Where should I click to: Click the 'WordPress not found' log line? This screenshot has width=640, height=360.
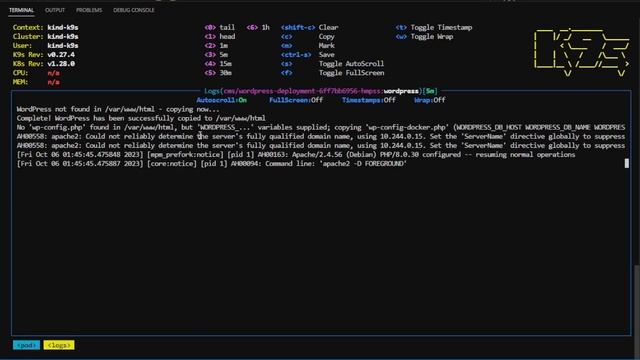click(118, 109)
